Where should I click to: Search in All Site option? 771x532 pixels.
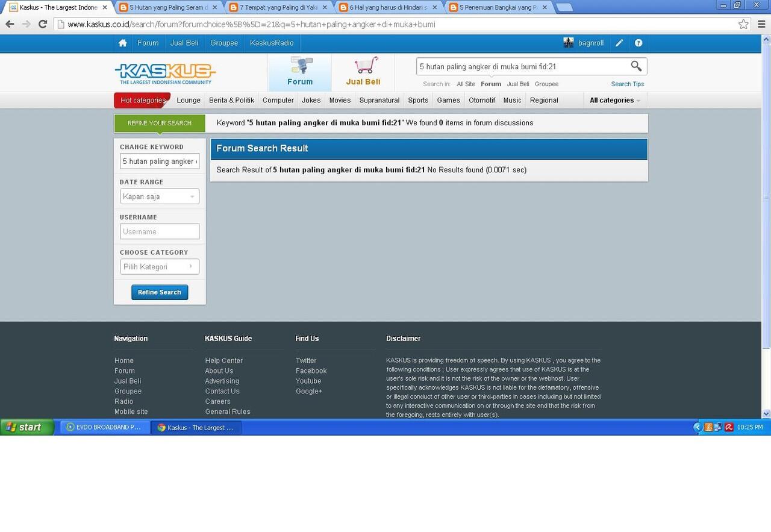tap(466, 84)
